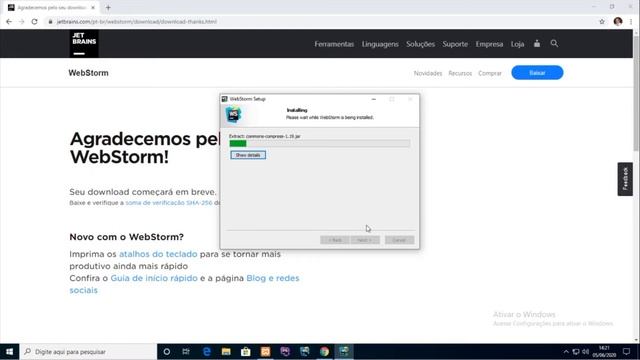Close the Agradecemos browser tab

pyautogui.click(x=93, y=7)
